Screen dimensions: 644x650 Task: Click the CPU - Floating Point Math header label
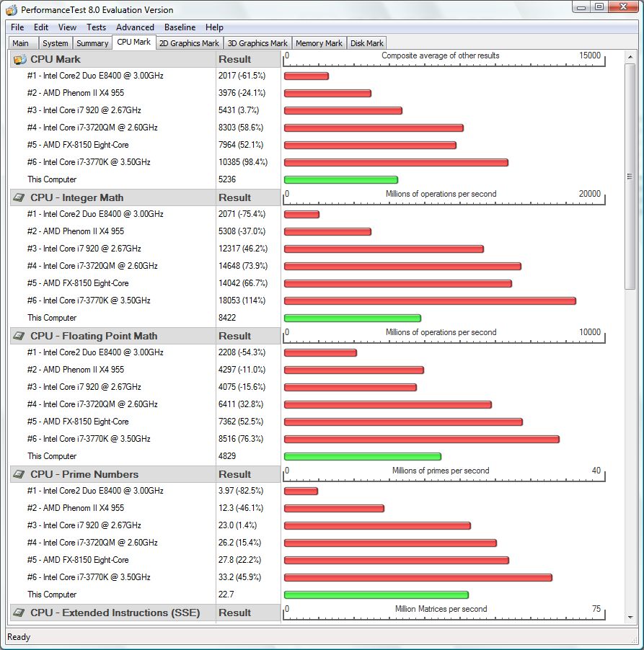(x=94, y=337)
